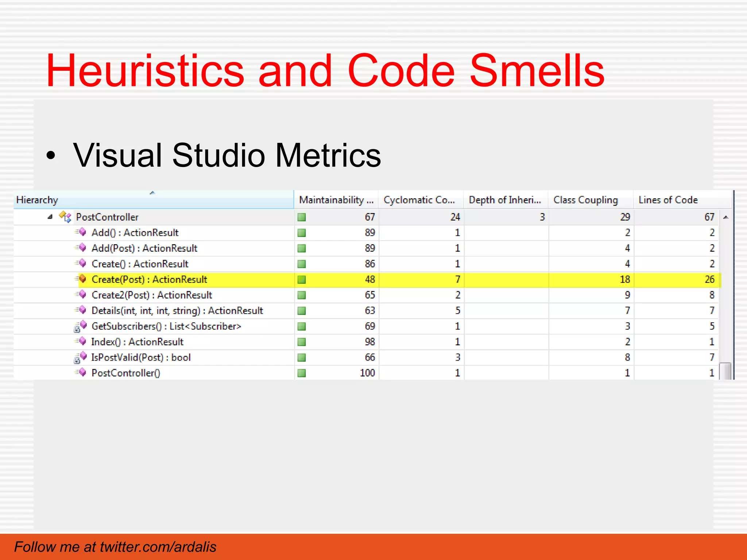
Task: Click the Add() method icon
Action: point(82,232)
